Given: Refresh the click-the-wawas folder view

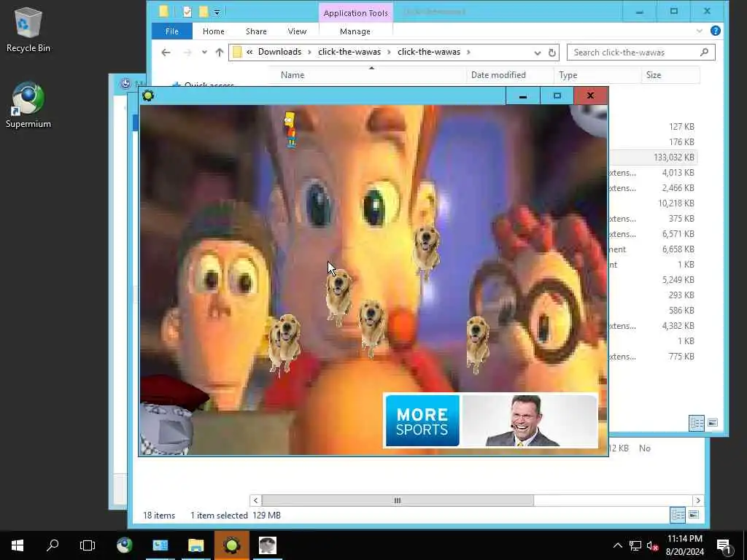Looking at the screenshot, I should click(x=552, y=52).
